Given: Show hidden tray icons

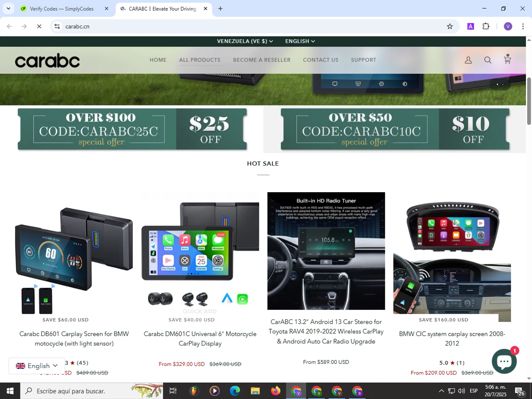Looking at the screenshot, I should 441,391.
